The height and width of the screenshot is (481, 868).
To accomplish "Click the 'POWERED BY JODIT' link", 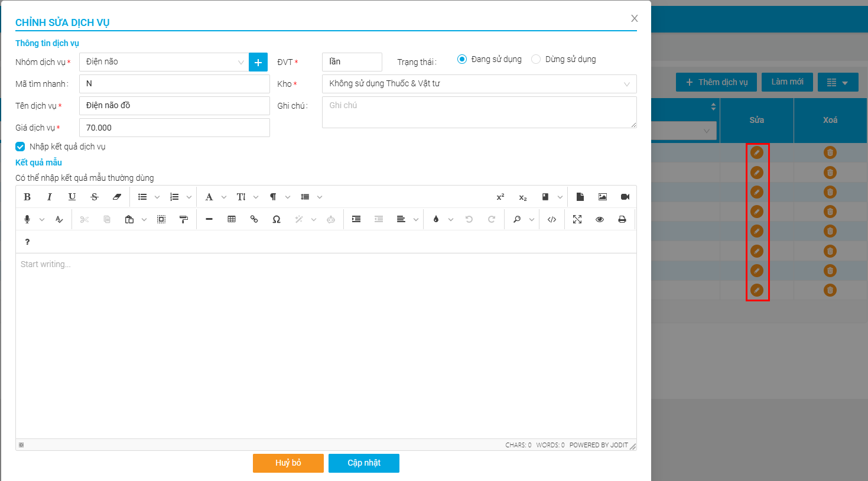I will click(599, 445).
